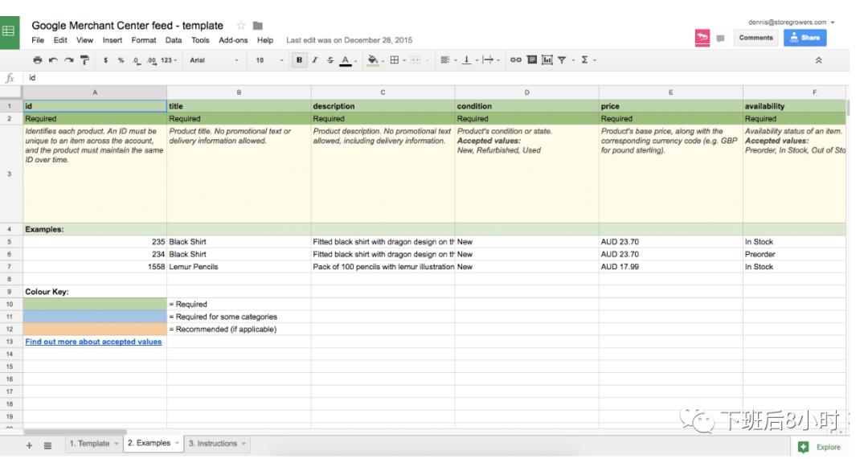
Task: Toggle italic text formatting
Action: click(x=315, y=60)
